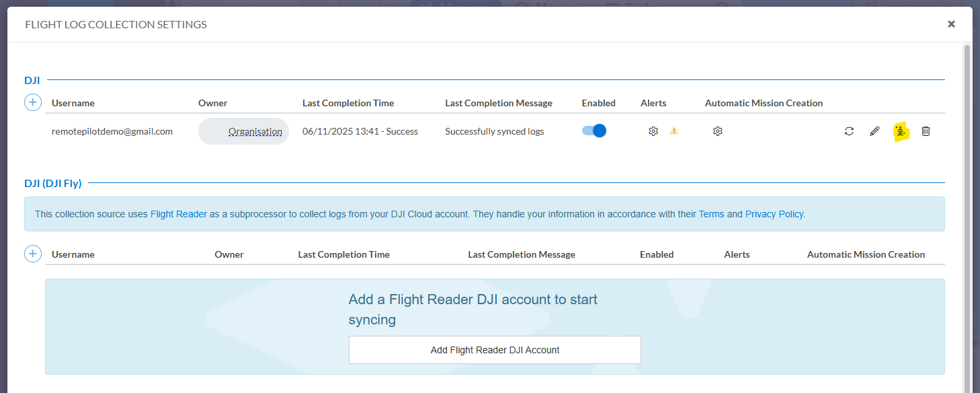Click the yellow-highlighted person icon
This screenshot has width=980, height=393.
pos(901,131)
